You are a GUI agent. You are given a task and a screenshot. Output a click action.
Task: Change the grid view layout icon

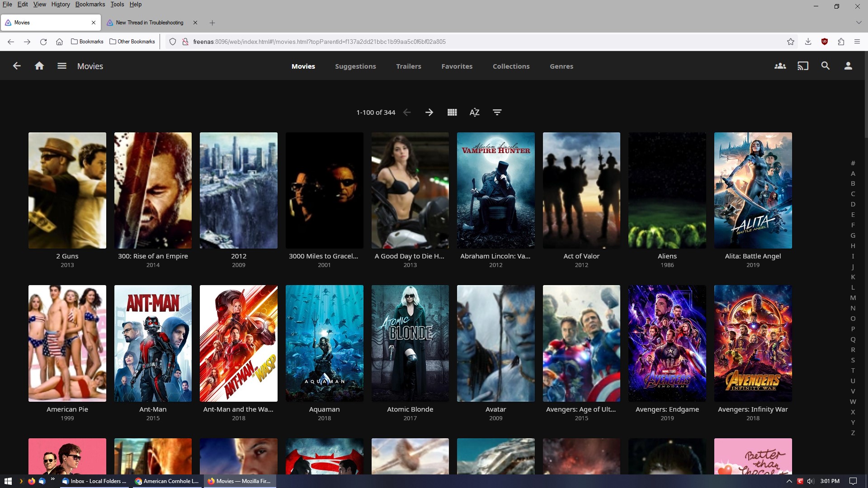(452, 113)
